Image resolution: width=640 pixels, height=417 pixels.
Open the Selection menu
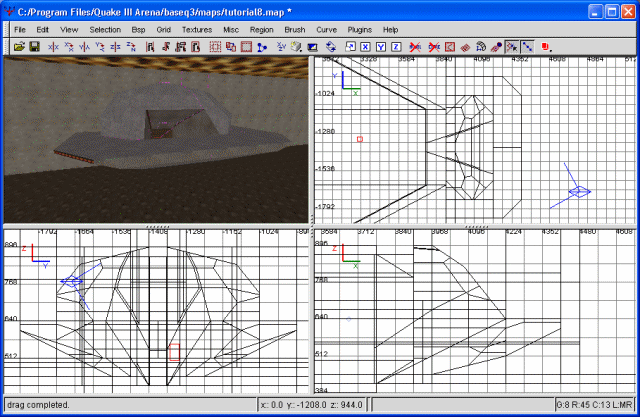105,30
